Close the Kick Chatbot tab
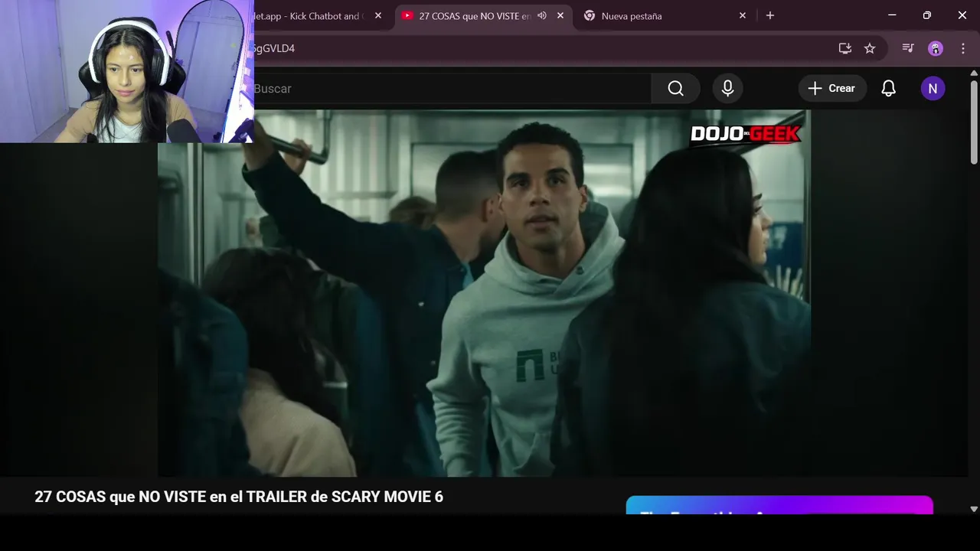Screen dimensions: 980x551 tap(378, 15)
